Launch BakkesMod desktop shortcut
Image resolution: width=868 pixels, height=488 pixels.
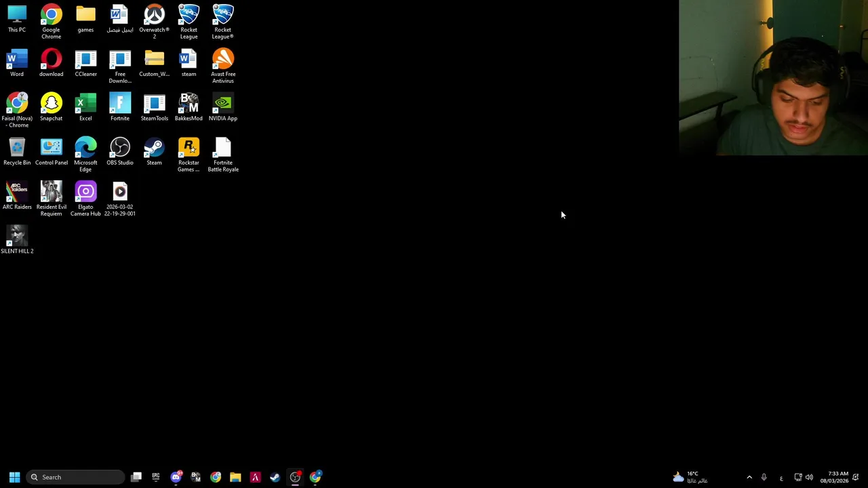189,107
